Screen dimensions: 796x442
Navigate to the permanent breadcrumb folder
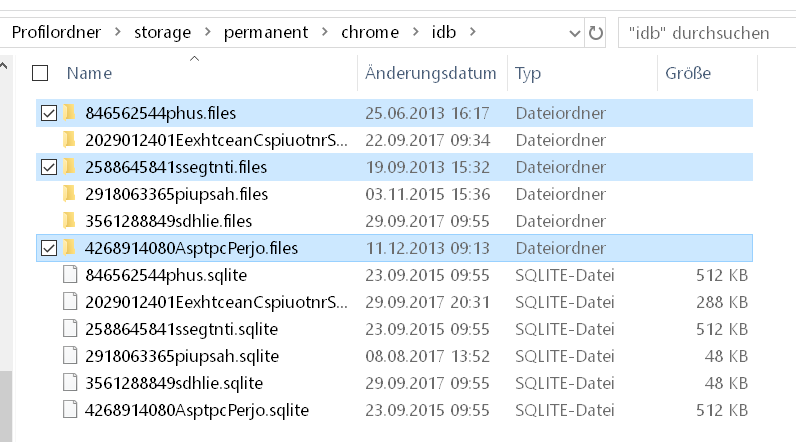coord(265,32)
